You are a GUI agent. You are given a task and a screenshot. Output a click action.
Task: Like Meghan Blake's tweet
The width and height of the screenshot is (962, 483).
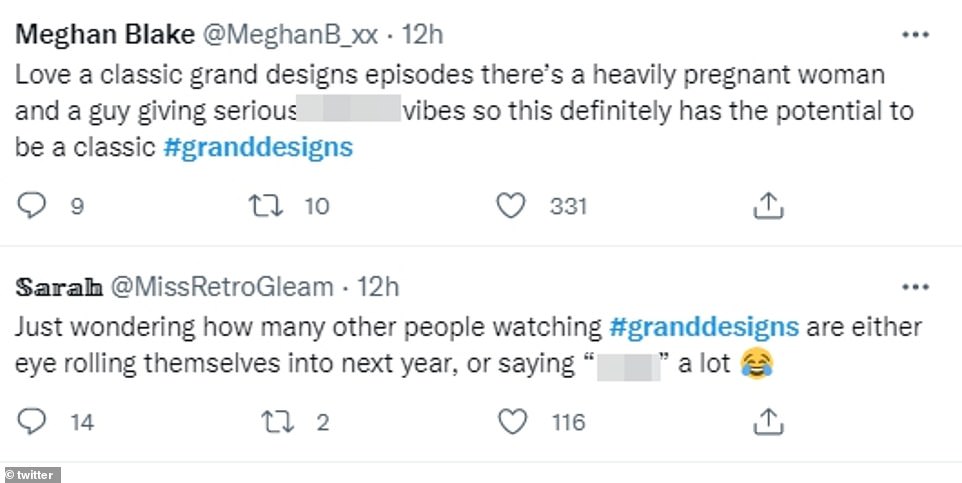click(512, 206)
